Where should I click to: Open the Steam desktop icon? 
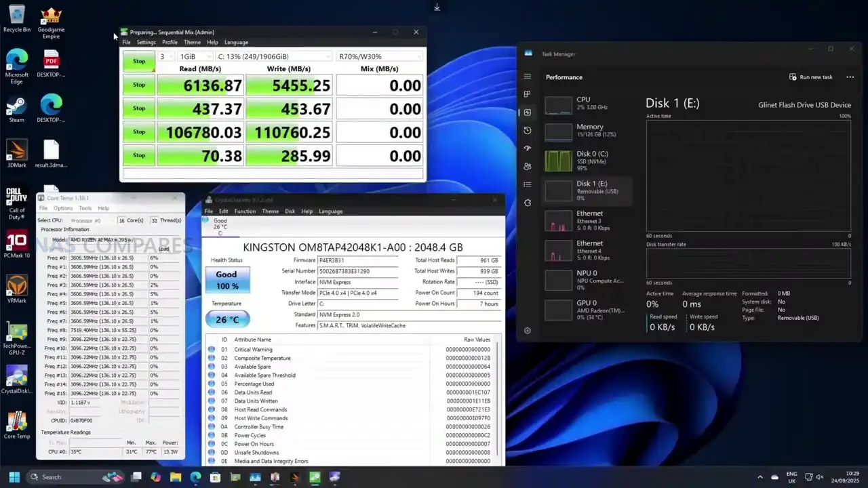click(16, 107)
